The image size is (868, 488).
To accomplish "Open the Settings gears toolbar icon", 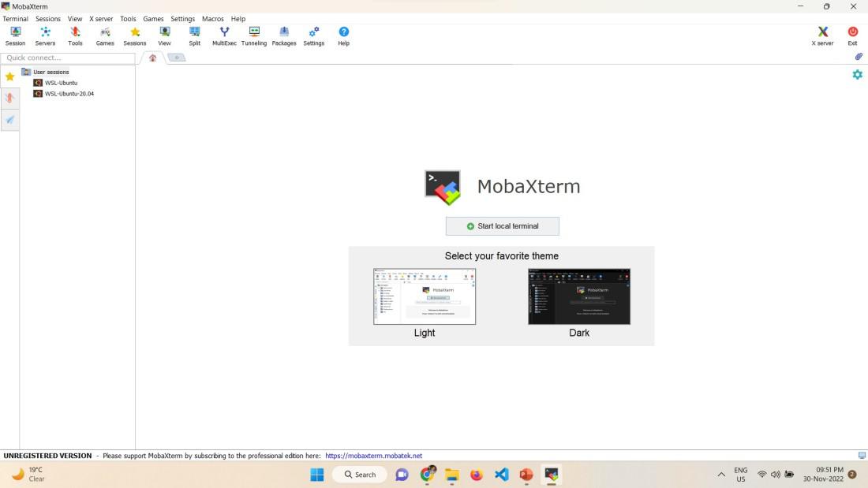I will click(314, 36).
